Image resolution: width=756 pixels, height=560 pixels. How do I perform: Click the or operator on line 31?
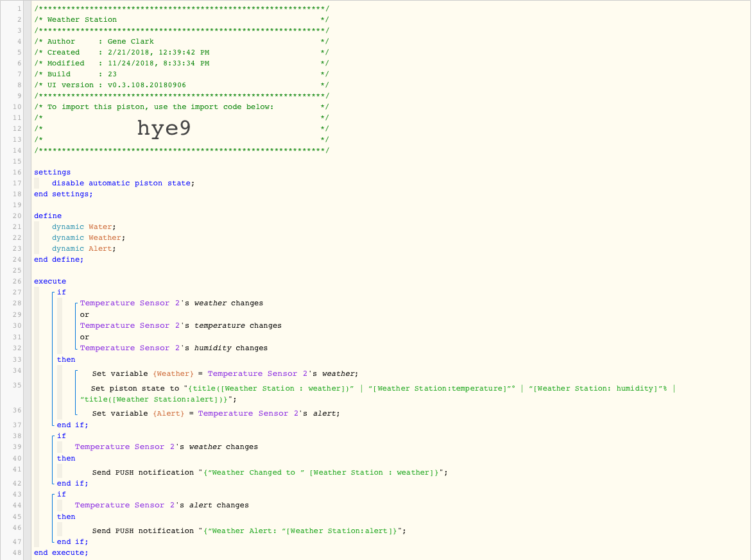[x=84, y=337]
